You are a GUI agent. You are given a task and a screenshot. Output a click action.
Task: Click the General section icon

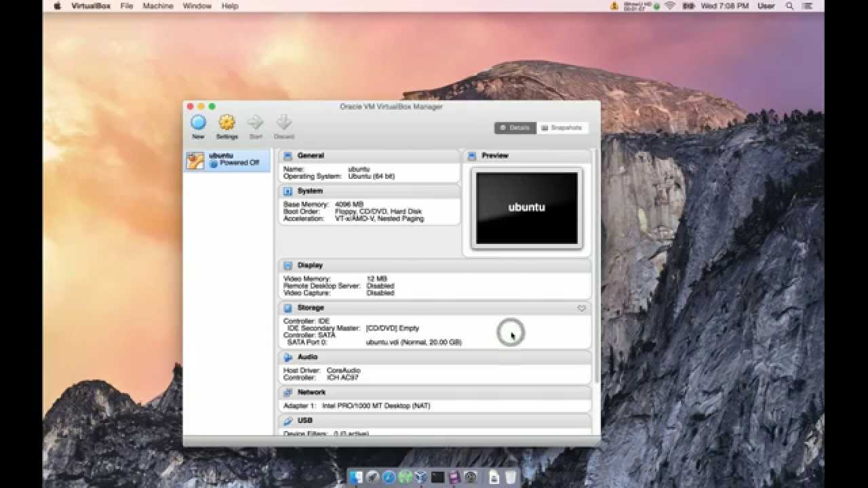(x=288, y=156)
